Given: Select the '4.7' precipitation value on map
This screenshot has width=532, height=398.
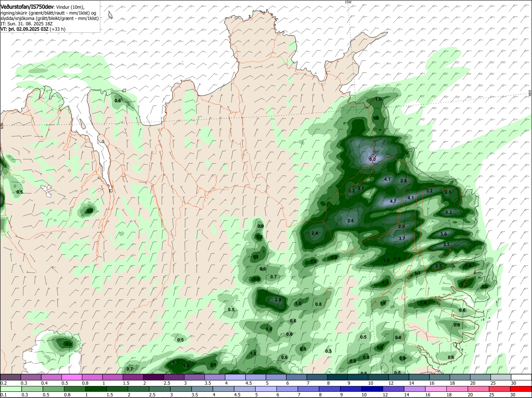Looking at the screenshot, I should coord(393,201).
